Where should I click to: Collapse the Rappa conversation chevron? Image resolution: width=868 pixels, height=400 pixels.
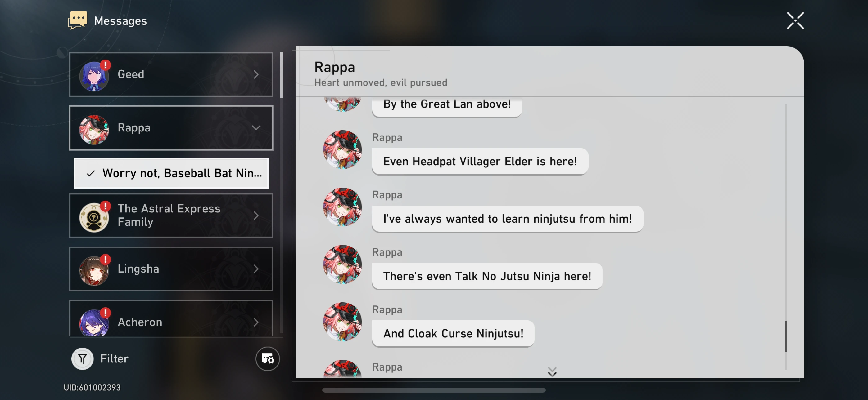pos(257,128)
